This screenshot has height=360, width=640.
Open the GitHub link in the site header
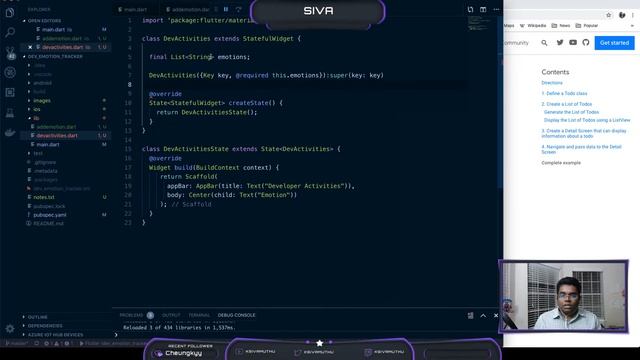pos(586,42)
